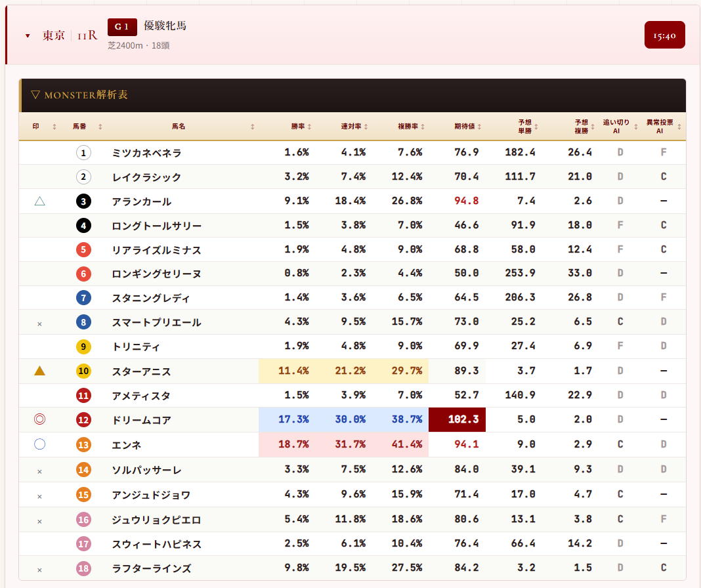Select horse name ジュウリョクピエロ
This screenshot has width=701, height=588.
(156, 520)
